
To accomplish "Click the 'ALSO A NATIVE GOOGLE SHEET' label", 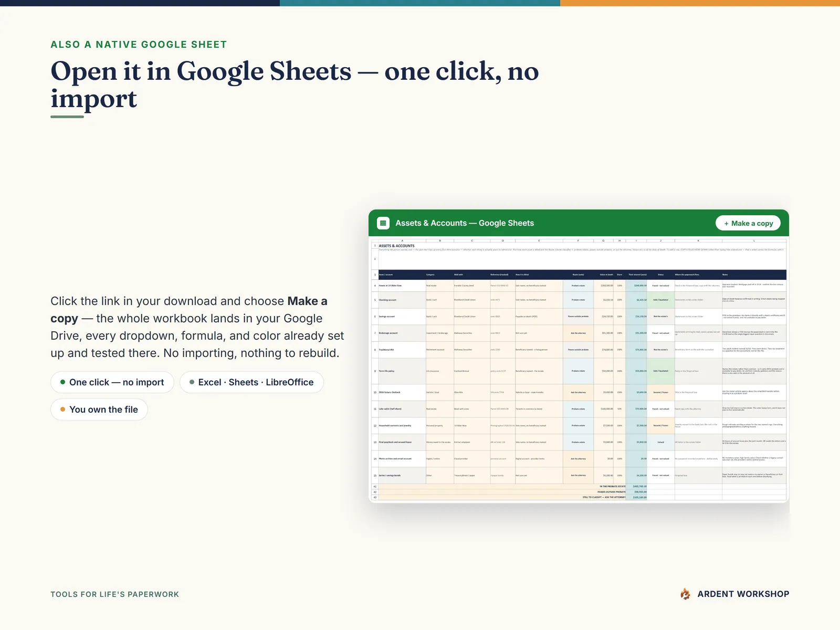I will [x=139, y=45].
